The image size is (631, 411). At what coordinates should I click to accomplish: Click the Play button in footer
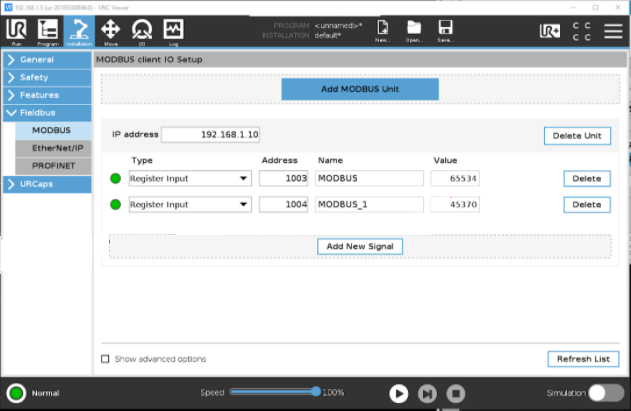pyautogui.click(x=398, y=393)
